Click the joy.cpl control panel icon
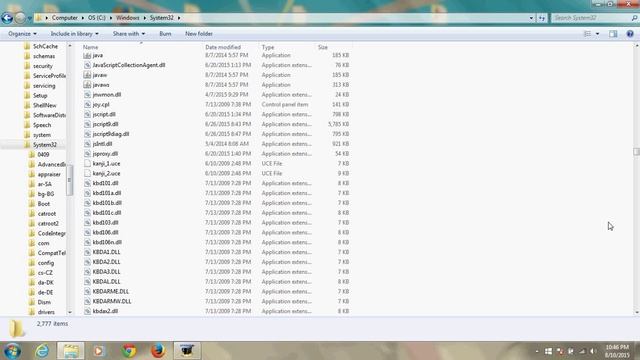The height and width of the screenshot is (360, 640). [x=87, y=104]
